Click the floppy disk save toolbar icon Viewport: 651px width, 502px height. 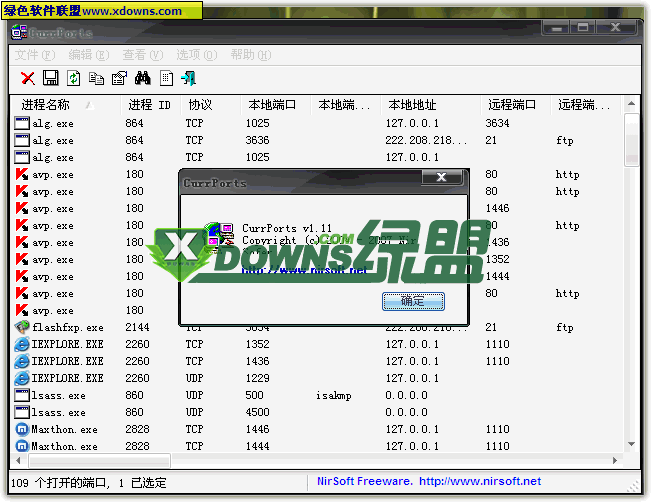pyautogui.click(x=51, y=78)
